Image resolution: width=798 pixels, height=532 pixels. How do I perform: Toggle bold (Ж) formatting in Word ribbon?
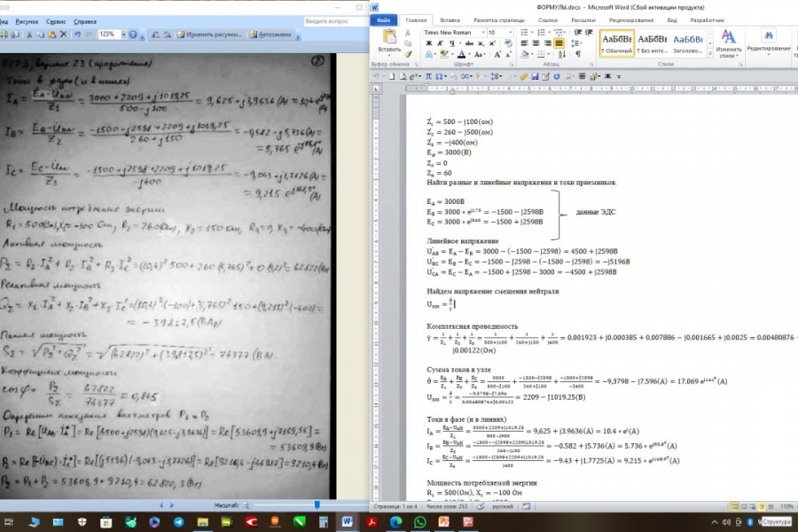pyautogui.click(x=428, y=43)
